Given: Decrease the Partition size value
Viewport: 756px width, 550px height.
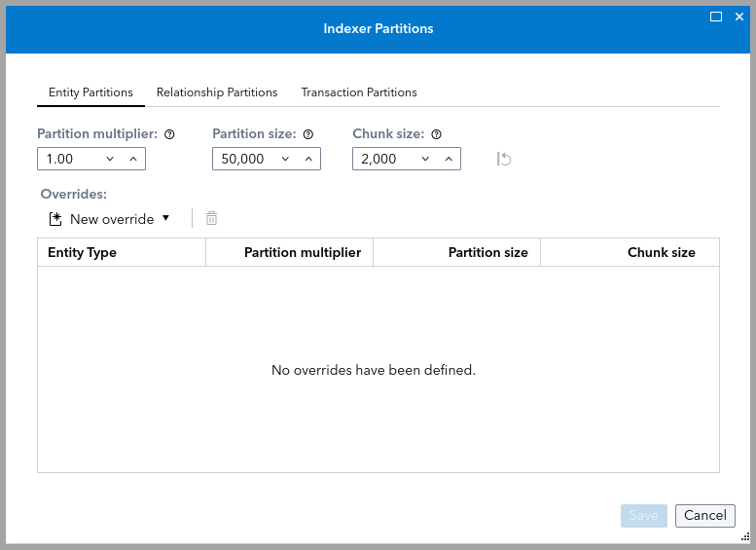Looking at the screenshot, I should pyautogui.click(x=285, y=159).
